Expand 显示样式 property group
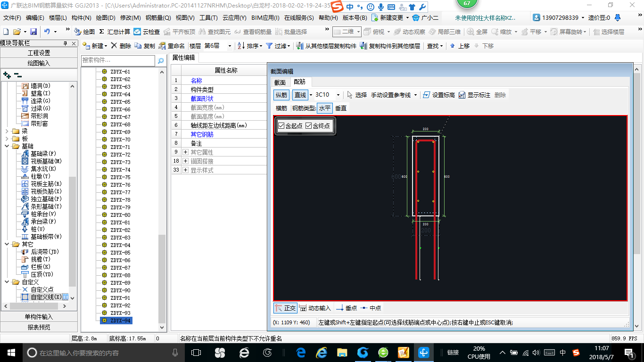The height and width of the screenshot is (362, 644). (x=185, y=170)
